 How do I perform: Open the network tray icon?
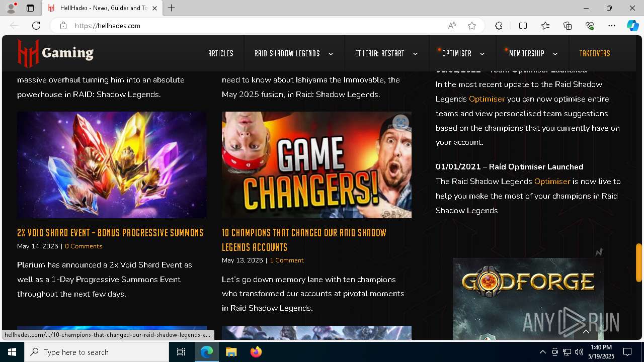tap(567, 352)
